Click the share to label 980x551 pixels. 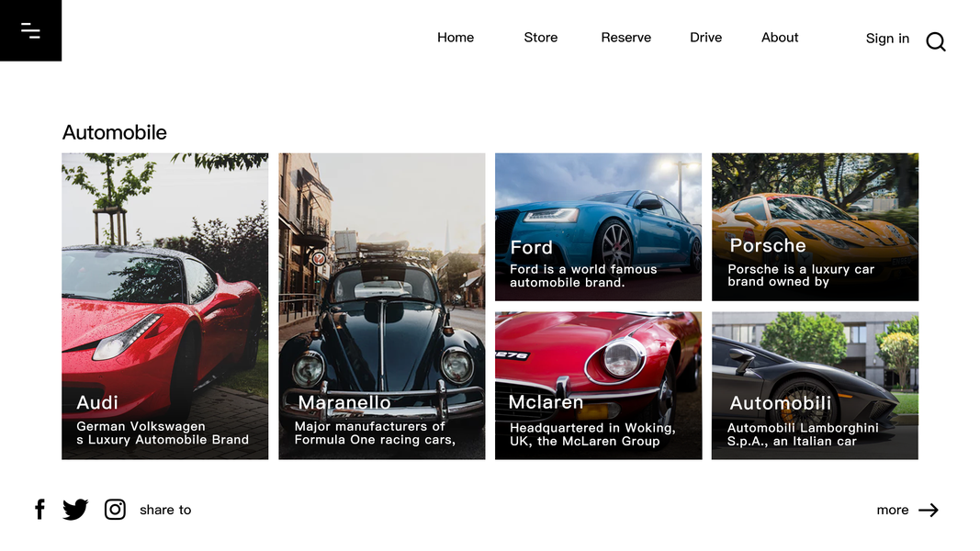tap(165, 510)
